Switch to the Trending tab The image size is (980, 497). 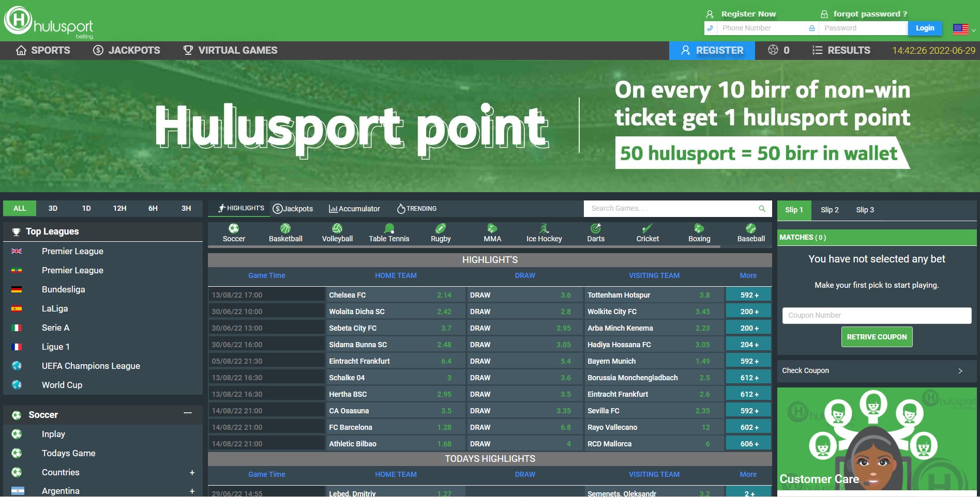[417, 209]
